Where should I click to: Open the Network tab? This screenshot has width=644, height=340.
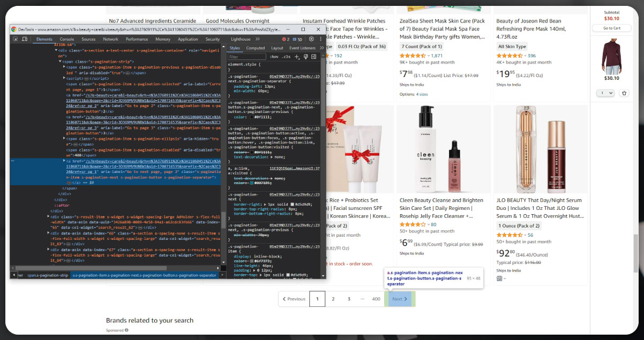click(110, 39)
